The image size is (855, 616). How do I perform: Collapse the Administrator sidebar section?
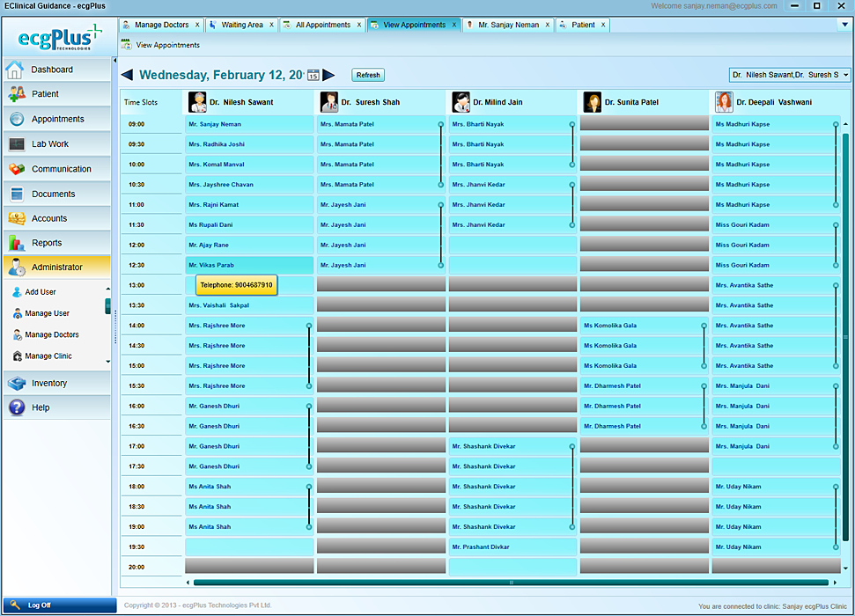[x=57, y=268]
